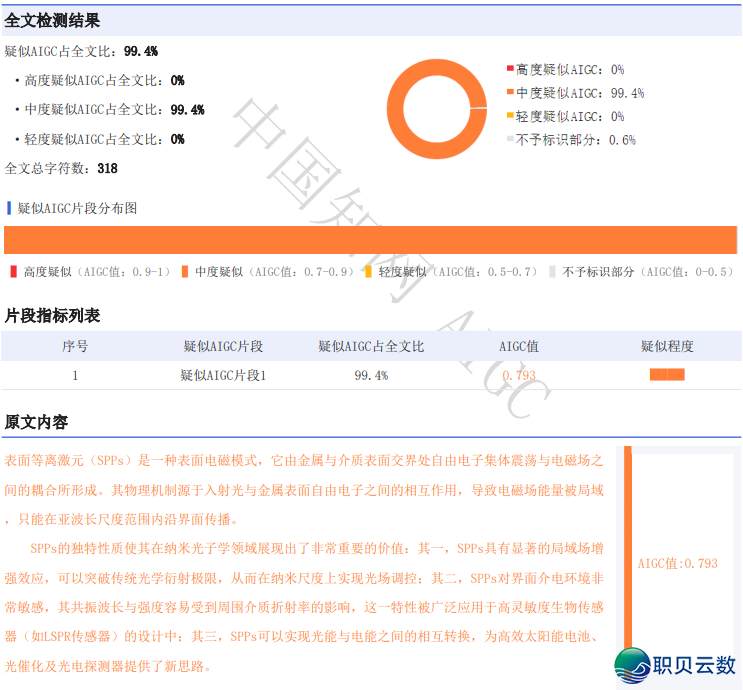Click the blue marker before 疑似AIGC片段分布图
The height and width of the screenshot is (690, 743).
(x=9, y=208)
